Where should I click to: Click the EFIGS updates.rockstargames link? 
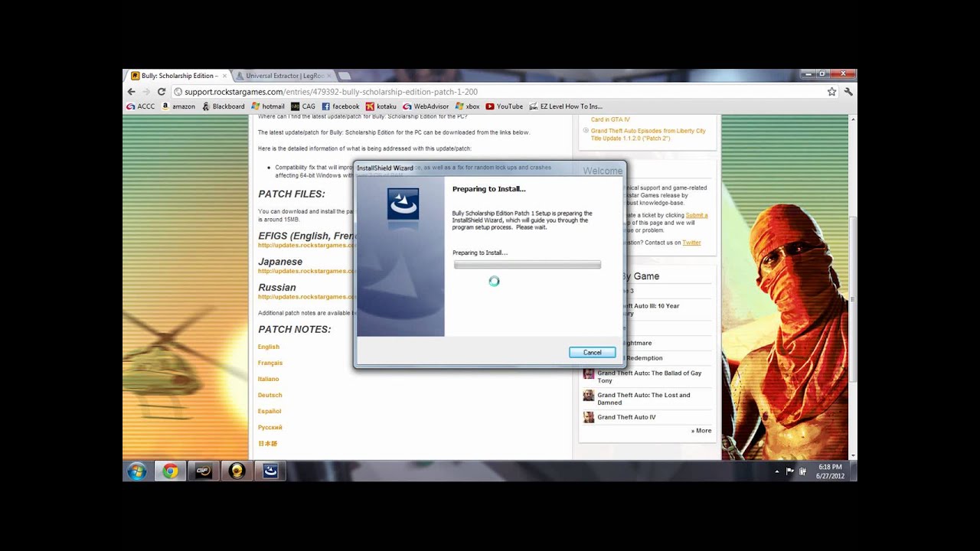pos(307,245)
